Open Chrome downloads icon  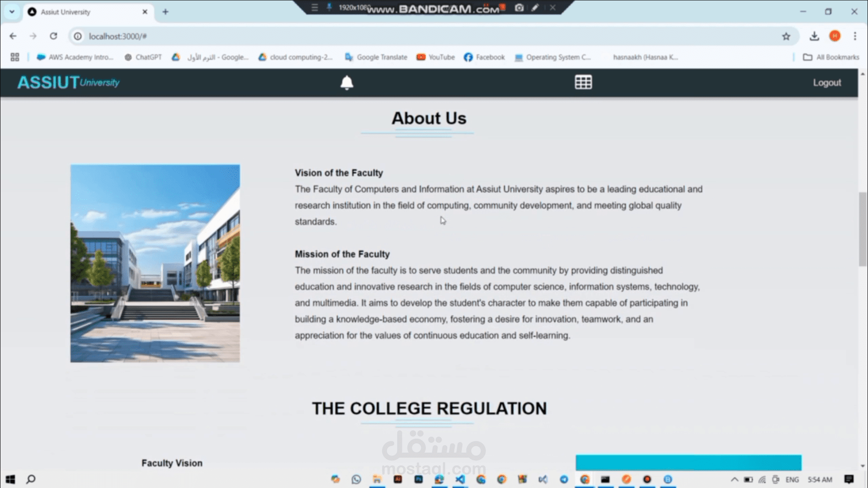[814, 36]
